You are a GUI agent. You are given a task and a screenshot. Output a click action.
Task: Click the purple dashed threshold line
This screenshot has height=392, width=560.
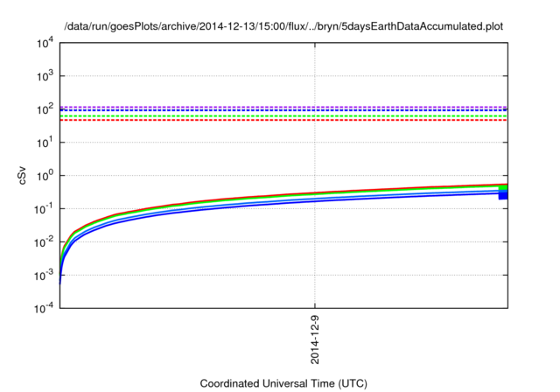click(283, 107)
